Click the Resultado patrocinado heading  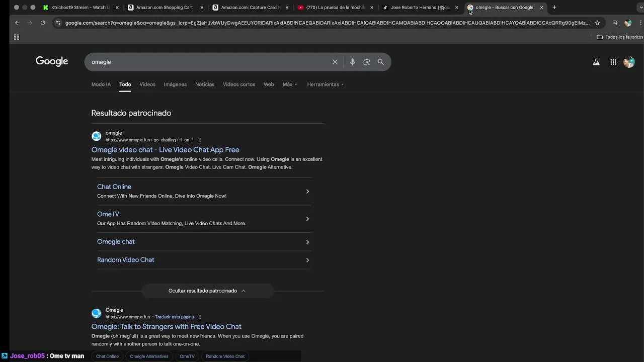(x=131, y=113)
